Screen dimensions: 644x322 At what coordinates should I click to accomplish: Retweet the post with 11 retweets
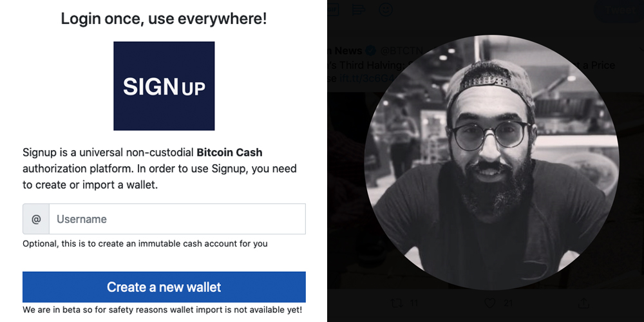(397, 303)
